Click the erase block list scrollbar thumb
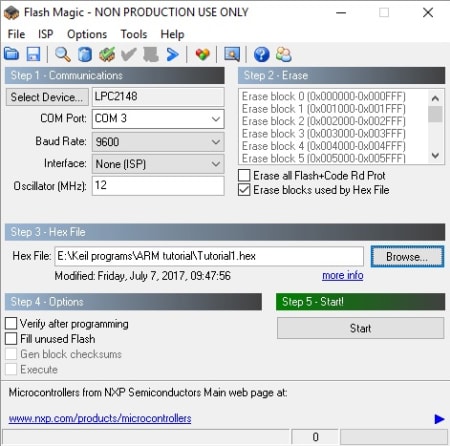 435,114
